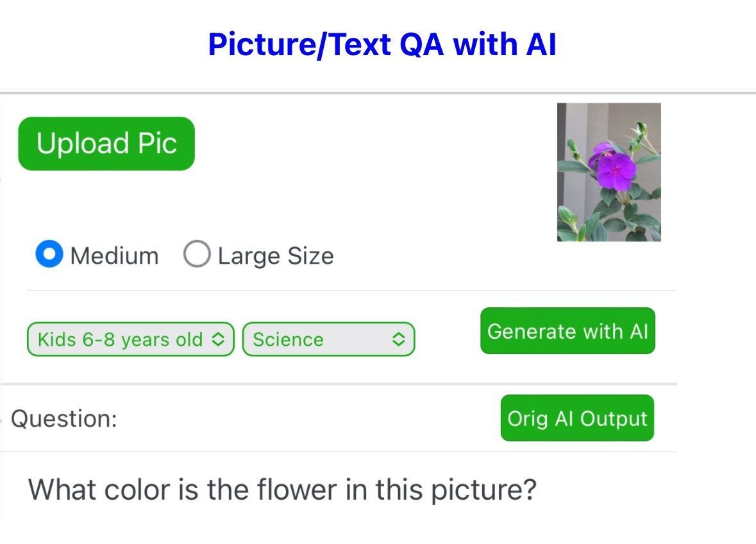The width and height of the screenshot is (756, 544).
Task: Choose the Large Size radio button
Action: tap(196, 255)
